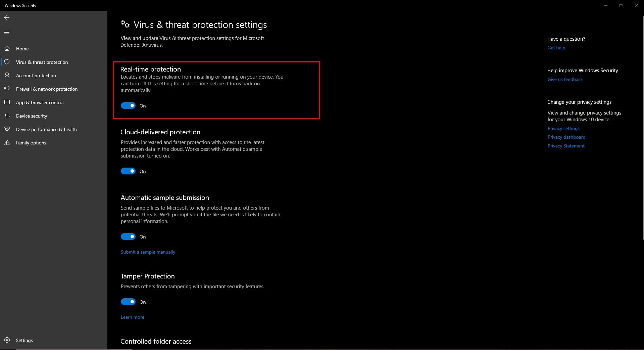Open Device security page
This screenshot has height=350, width=644.
(x=54, y=116)
